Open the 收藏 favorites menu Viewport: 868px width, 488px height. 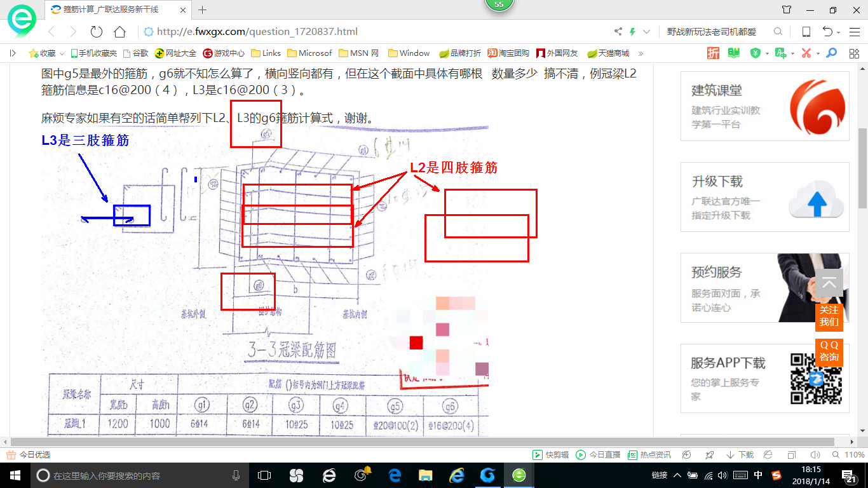coord(46,53)
